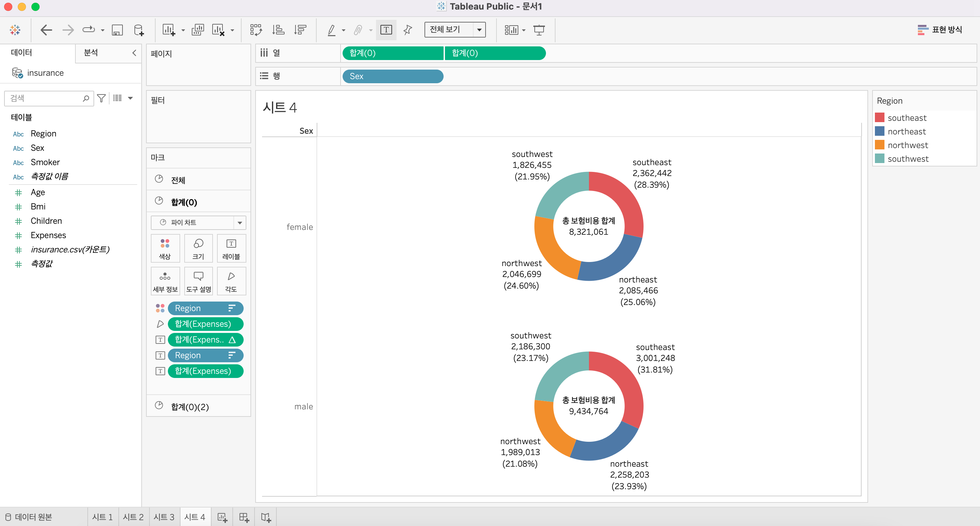Viewport: 980px width, 526px height.
Task: Click the add new data source icon
Action: 139,30
